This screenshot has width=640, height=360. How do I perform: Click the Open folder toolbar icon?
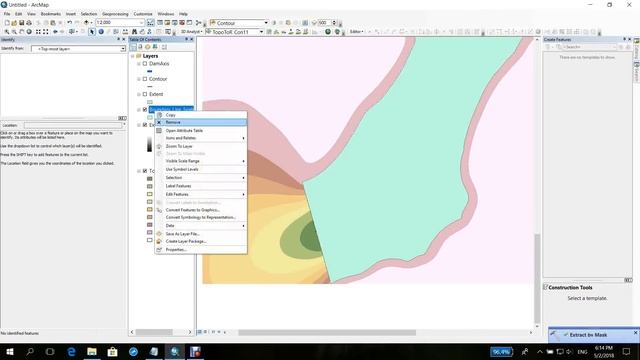14,22
